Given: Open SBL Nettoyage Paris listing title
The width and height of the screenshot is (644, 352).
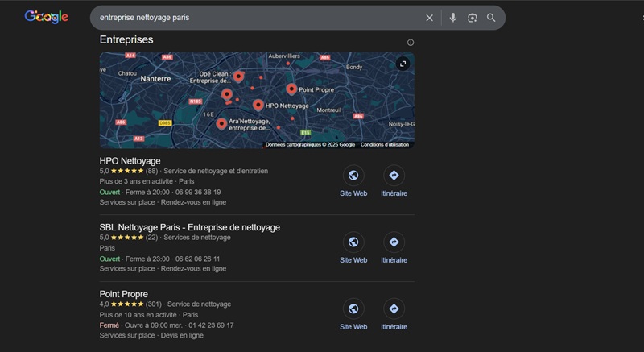Looking at the screenshot, I should click(x=190, y=227).
